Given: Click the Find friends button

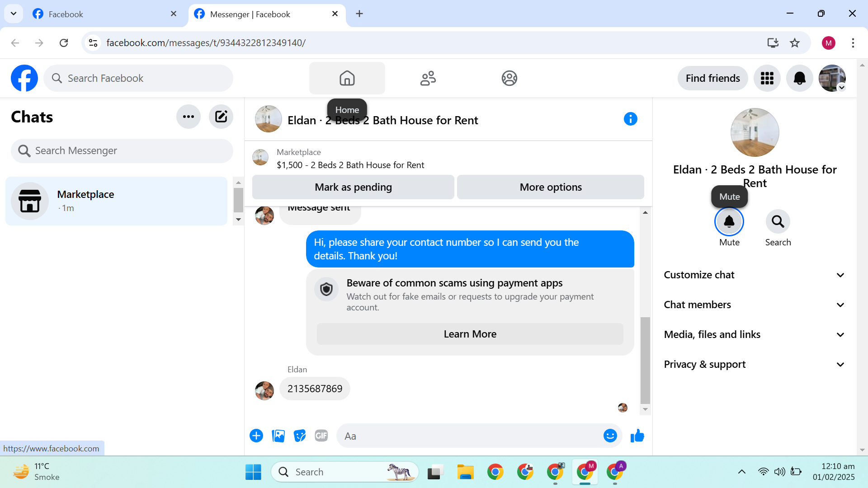Looking at the screenshot, I should [x=713, y=78].
